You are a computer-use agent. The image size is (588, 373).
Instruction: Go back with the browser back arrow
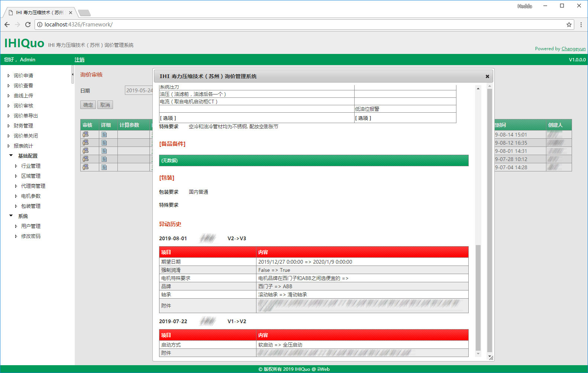click(x=7, y=25)
